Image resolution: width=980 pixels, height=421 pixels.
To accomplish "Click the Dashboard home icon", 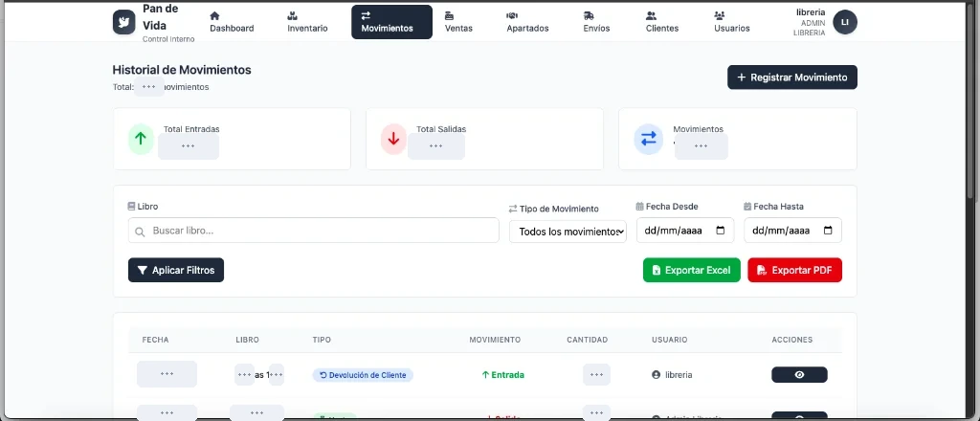I will coord(214,15).
